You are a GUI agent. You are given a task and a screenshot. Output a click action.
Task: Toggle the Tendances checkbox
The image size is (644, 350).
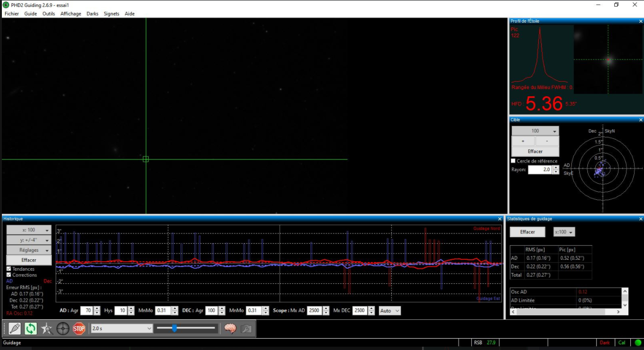pos(9,269)
